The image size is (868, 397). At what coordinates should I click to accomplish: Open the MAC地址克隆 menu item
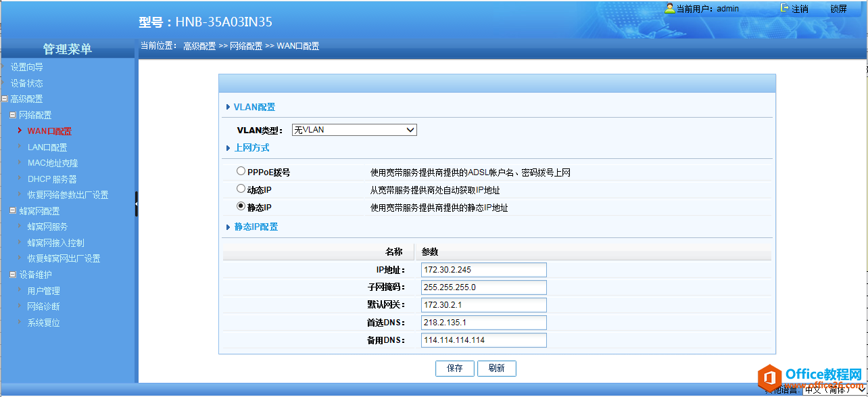53,163
